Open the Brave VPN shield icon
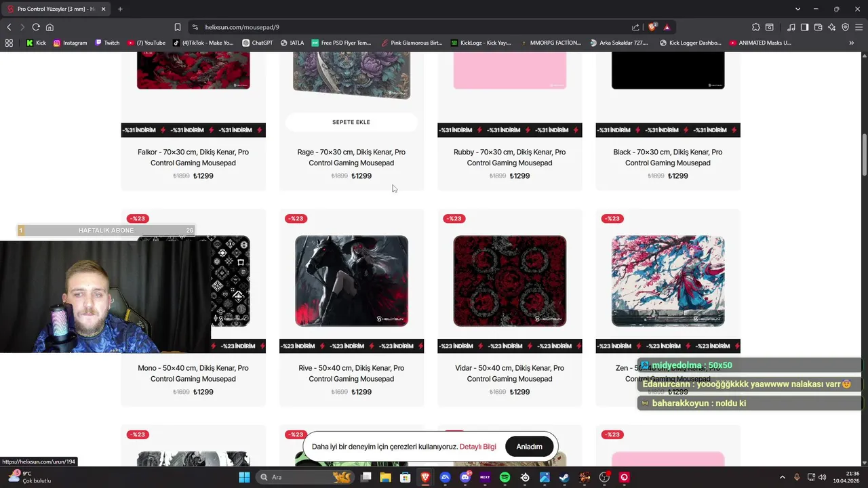The width and height of the screenshot is (868, 488). click(845, 27)
